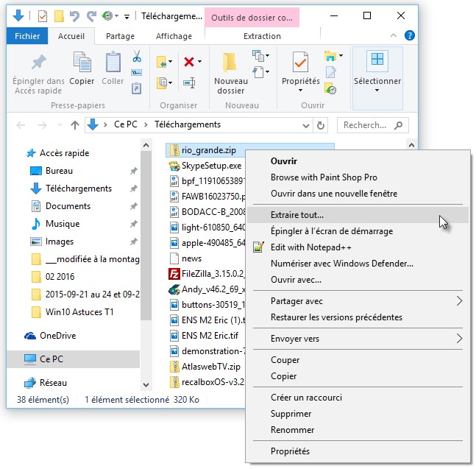The width and height of the screenshot is (476, 469).
Task: Click the Copier icon in the ribbon
Action: pos(82,68)
